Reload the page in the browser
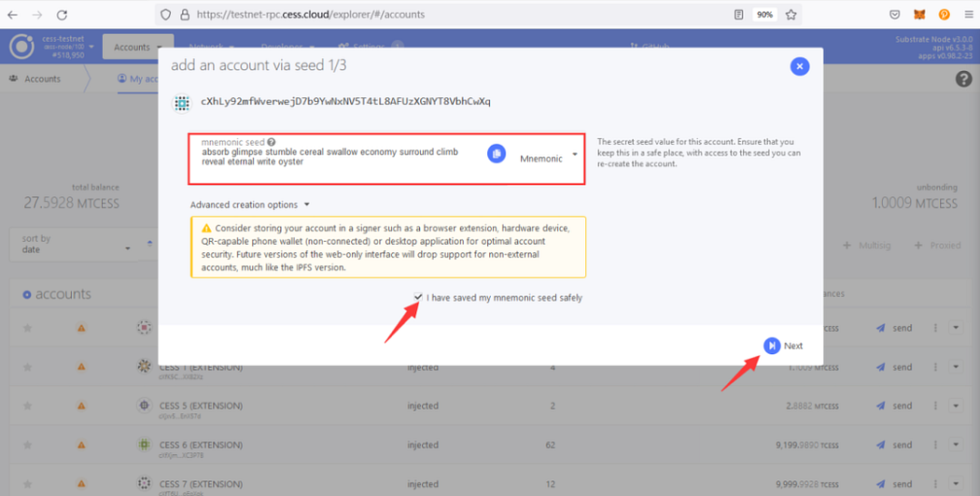980x496 pixels. click(62, 14)
